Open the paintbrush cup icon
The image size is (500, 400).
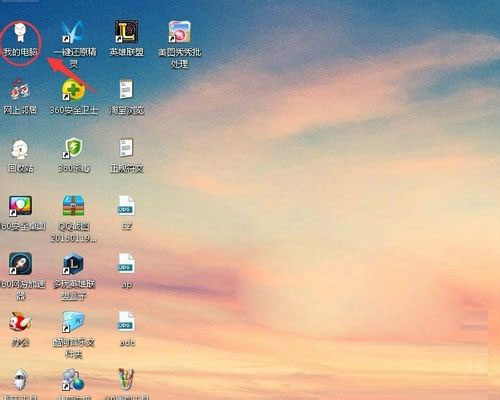(126, 379)
